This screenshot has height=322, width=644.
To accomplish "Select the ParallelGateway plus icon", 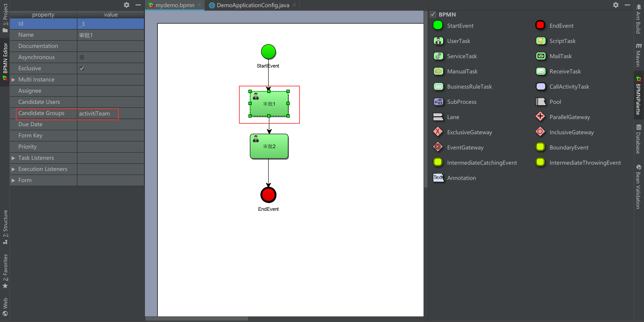I will coord(540,117).
